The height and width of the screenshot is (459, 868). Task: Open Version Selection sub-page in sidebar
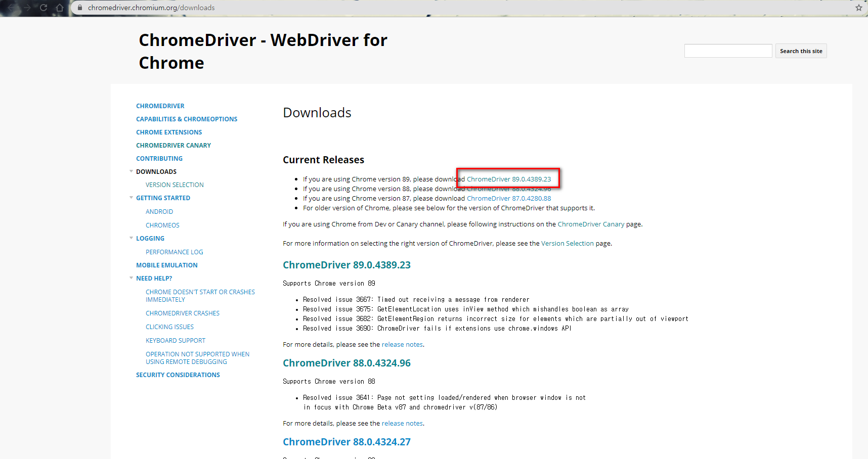tap(175, 185)
